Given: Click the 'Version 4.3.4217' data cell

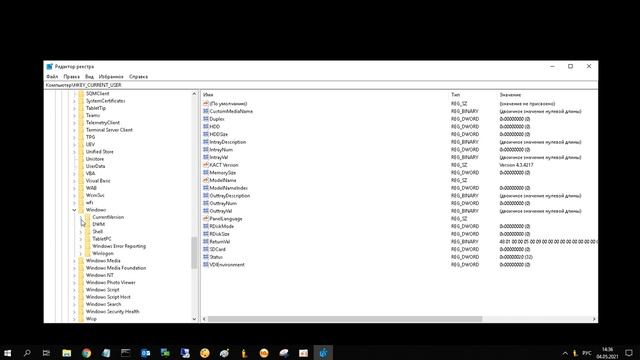Looking at the screenshot, I should pyautogui.click(x=516, y=165).
